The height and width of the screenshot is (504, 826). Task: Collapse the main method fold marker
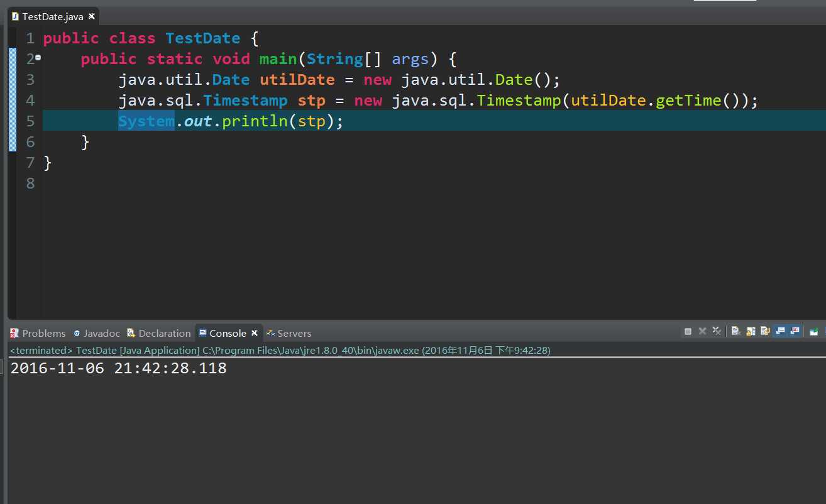38,58
